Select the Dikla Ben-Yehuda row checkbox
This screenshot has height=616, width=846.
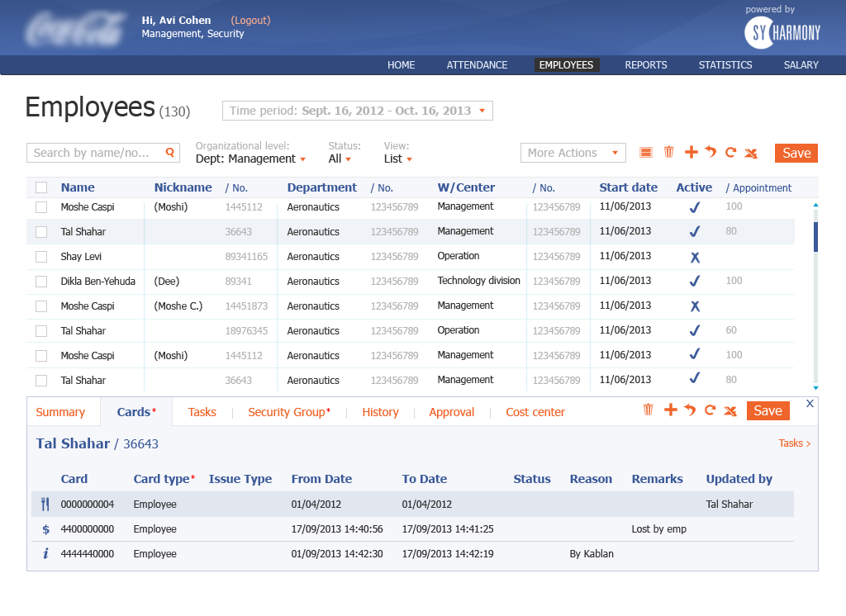[41, 282]
